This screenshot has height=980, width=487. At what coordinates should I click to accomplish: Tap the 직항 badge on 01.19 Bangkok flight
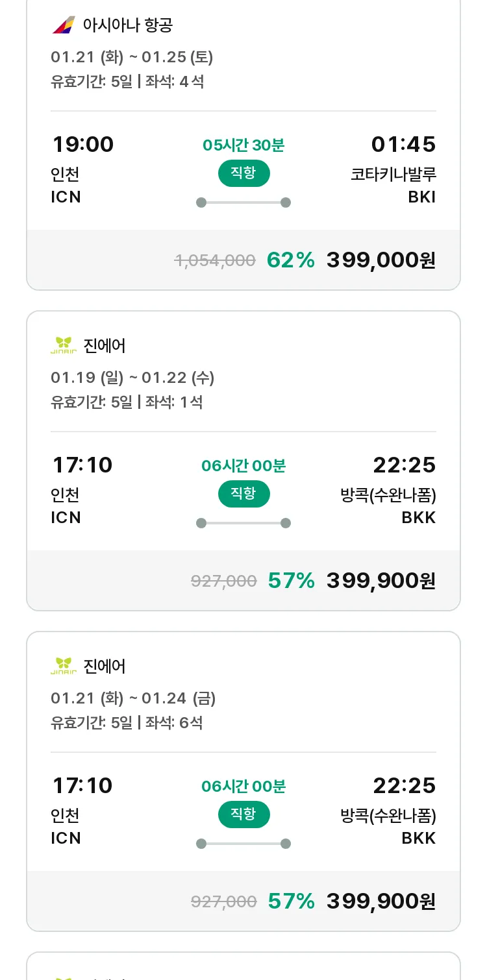pyautogui.click(x=243, y=494)
